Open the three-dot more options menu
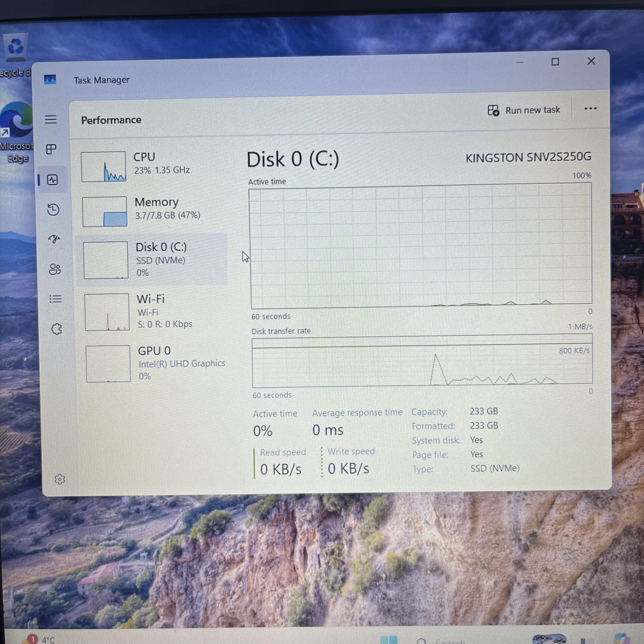The width and height of the screenshot is (644, 644). pos(590,108)
